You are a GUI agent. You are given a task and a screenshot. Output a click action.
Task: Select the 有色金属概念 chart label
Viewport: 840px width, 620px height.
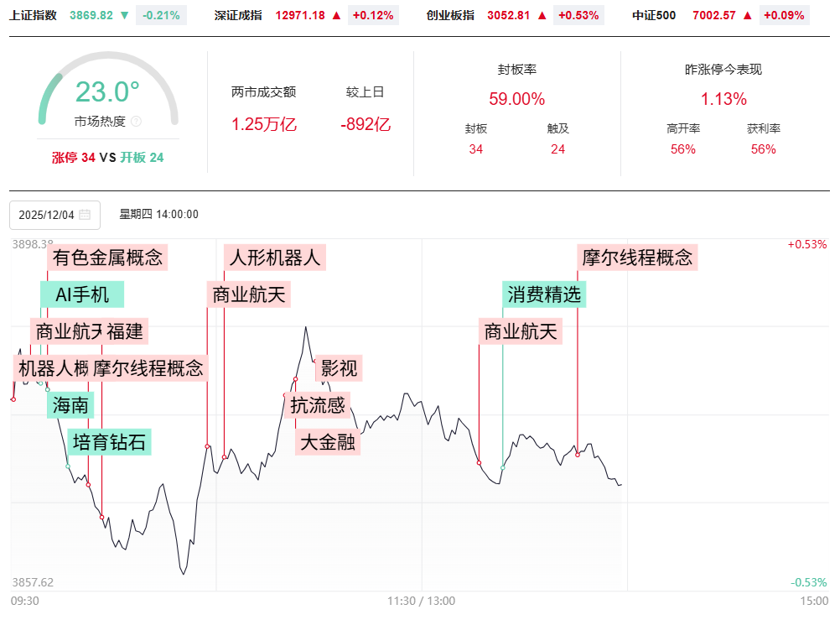[107, 257]
